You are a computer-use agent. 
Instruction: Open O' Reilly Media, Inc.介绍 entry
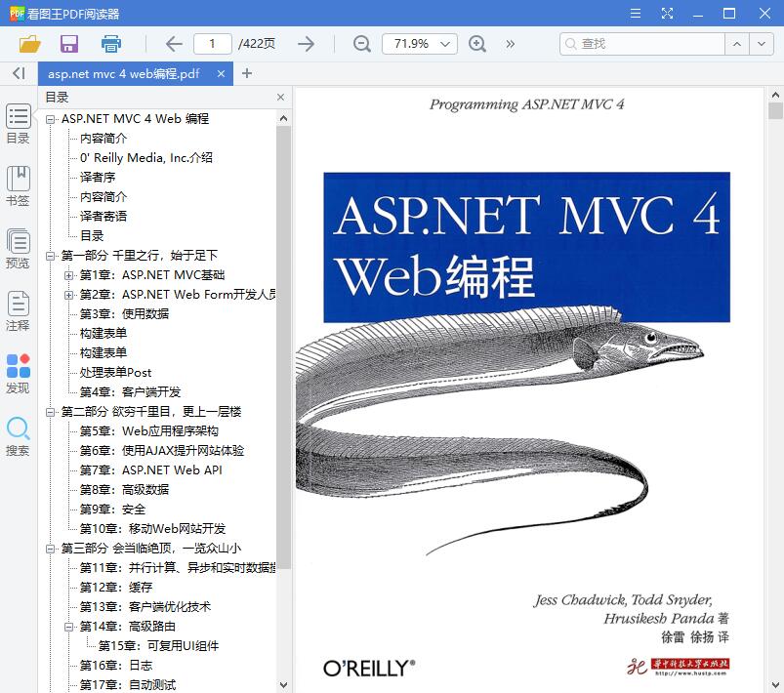[146, 158]
